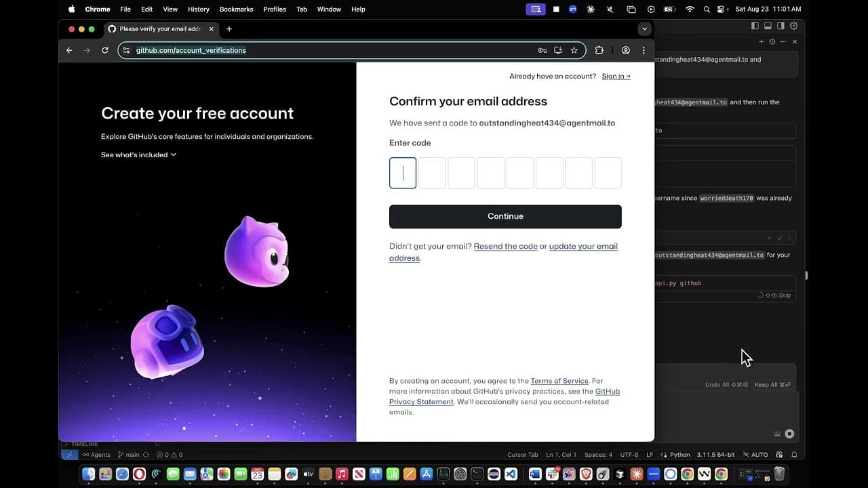This screenshot has width=868, height=488.
Task: Click UTF-8 encoding in status bar
Action: (629, 455)
